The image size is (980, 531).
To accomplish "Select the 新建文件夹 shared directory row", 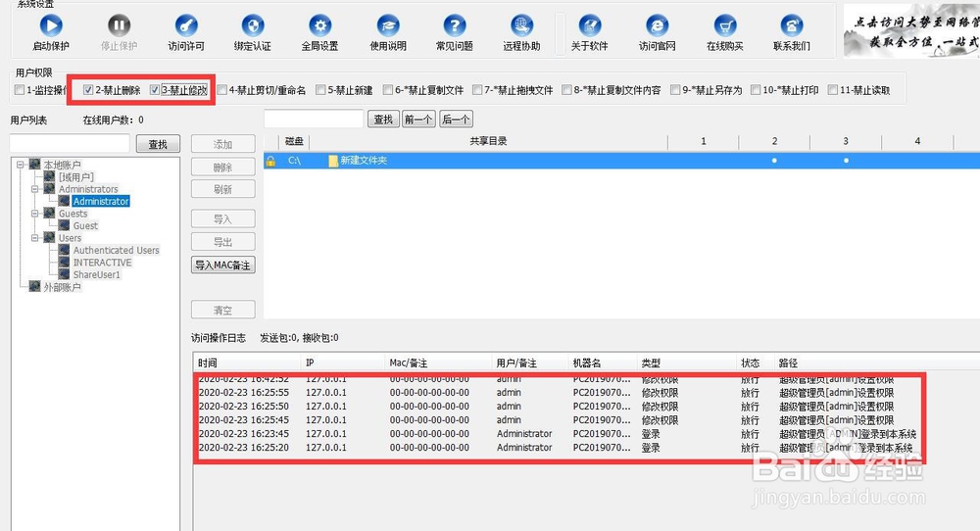I will [622, 161].
